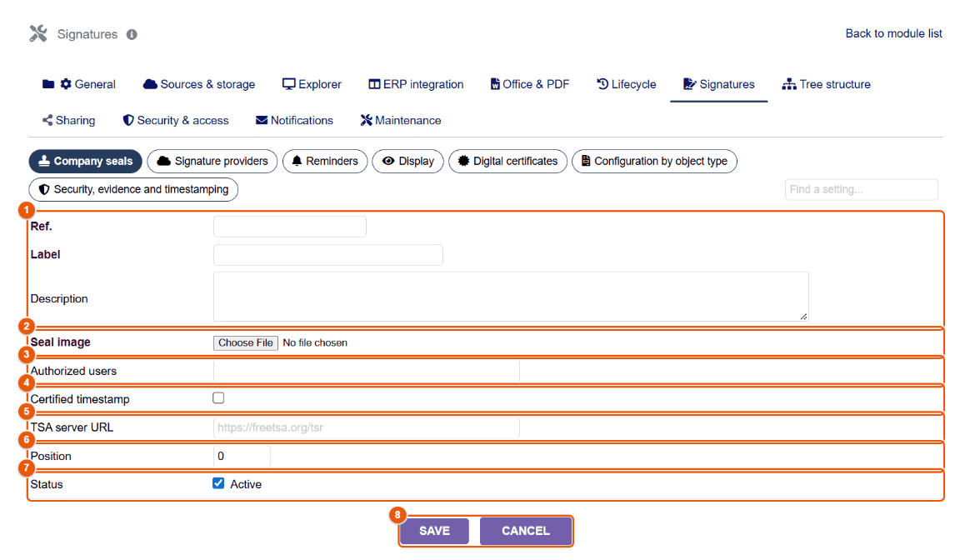The image size is (955, 560).
Task: Follow the Back to module list link
Action: (x=893, y=33)
